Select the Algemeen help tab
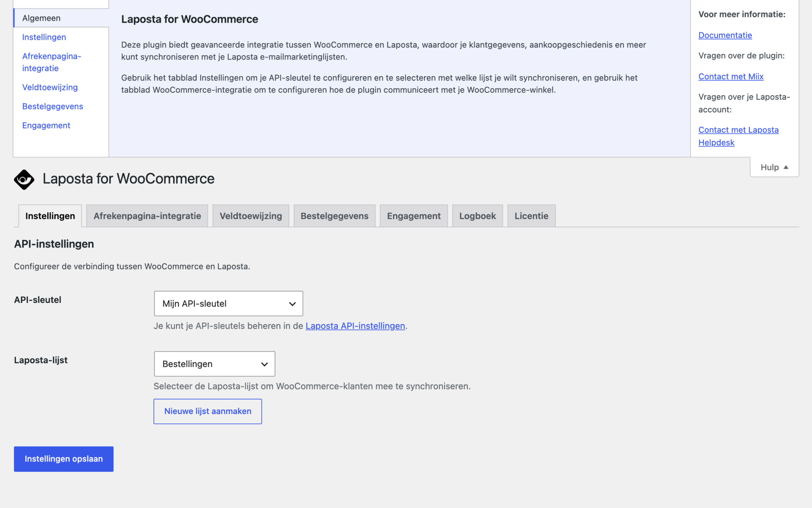Image resolution: width=812 pixels, height=508 pixels. 61,18
